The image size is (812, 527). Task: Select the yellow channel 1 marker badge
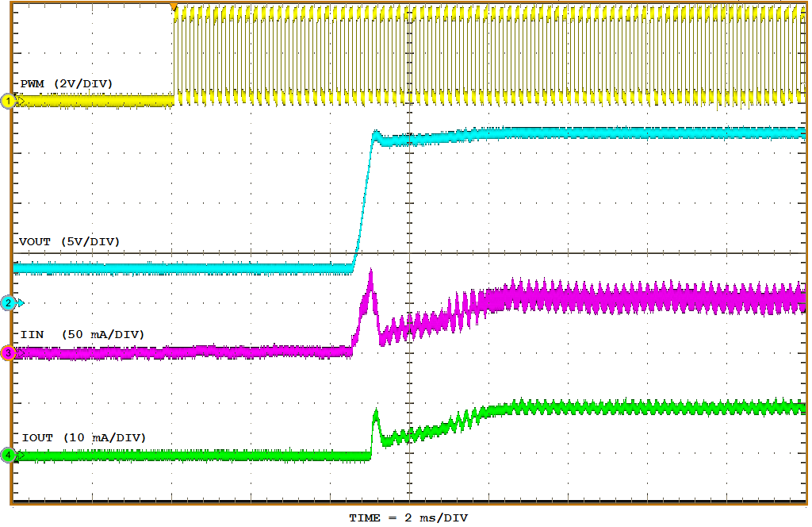[7, 102]
